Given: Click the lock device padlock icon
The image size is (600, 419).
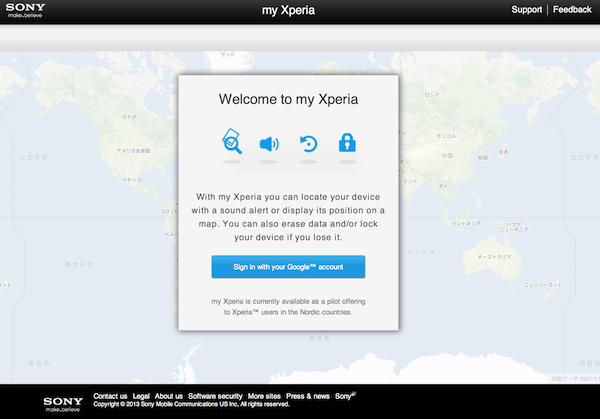Looking at the screenshot, I should [x=347, y=143].
